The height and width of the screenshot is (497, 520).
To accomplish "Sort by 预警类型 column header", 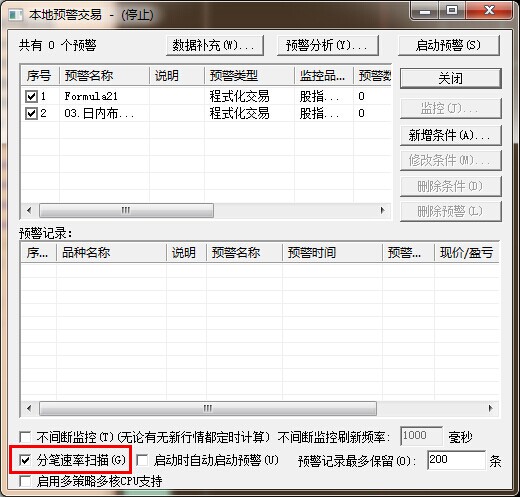I will tap(249, 76).
